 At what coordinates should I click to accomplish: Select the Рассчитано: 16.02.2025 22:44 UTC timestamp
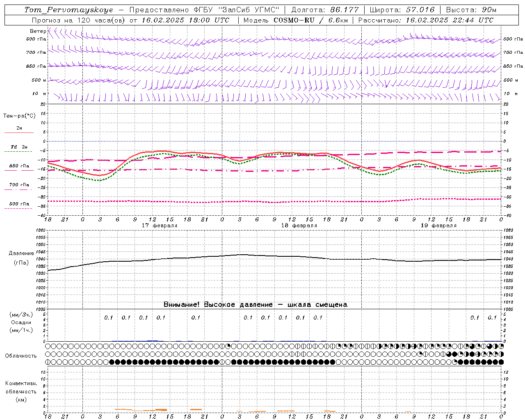pyautogui.click(x=426, y=20)
